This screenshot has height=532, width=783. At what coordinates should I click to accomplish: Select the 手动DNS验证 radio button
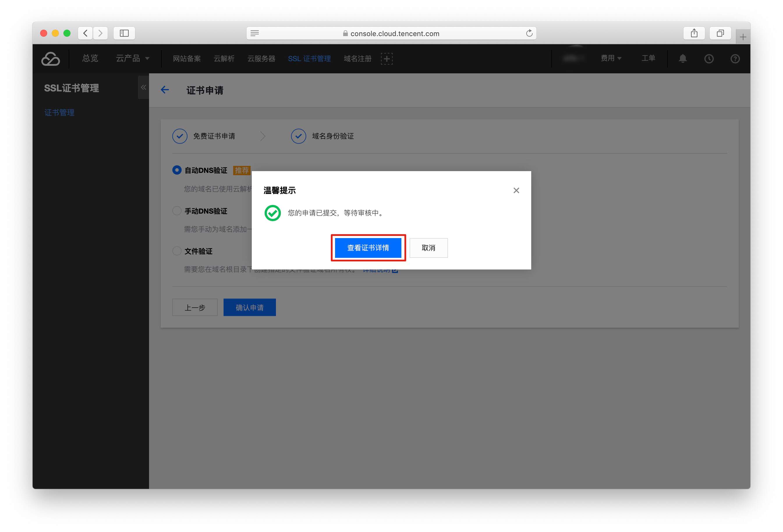tap(177, 211)
